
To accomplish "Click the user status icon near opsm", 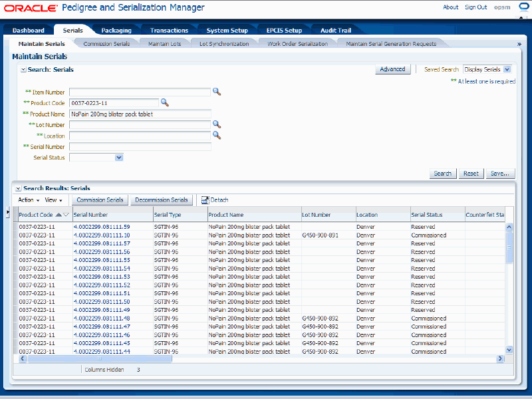I will point(524,7).
